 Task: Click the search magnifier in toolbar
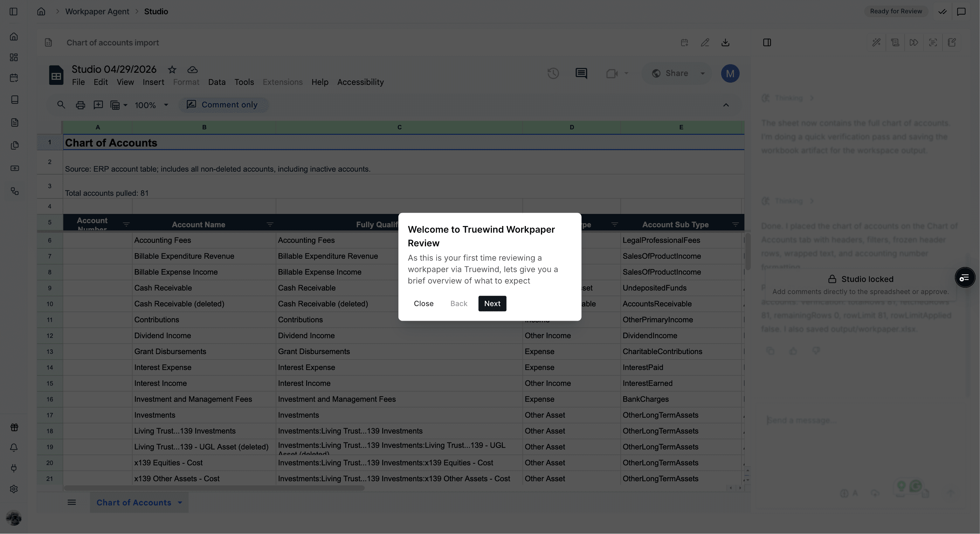(61, 105)
